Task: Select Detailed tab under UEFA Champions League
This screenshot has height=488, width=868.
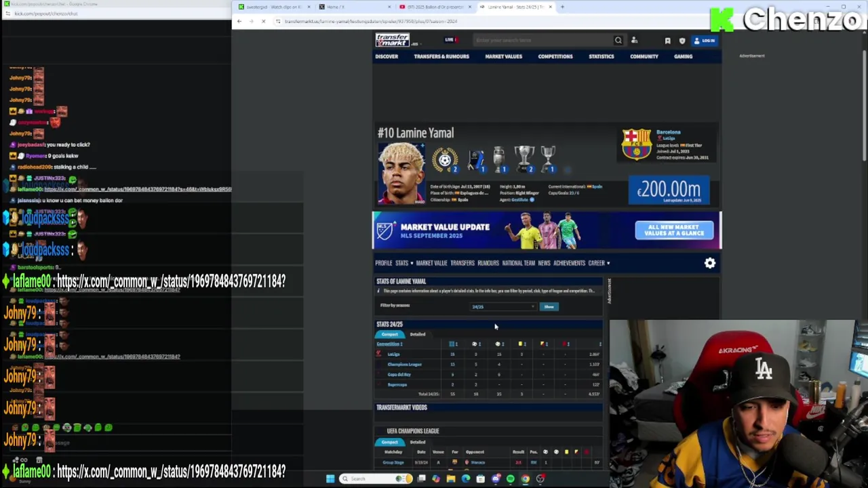Action: pyautogui.click(x=418, y=442)
